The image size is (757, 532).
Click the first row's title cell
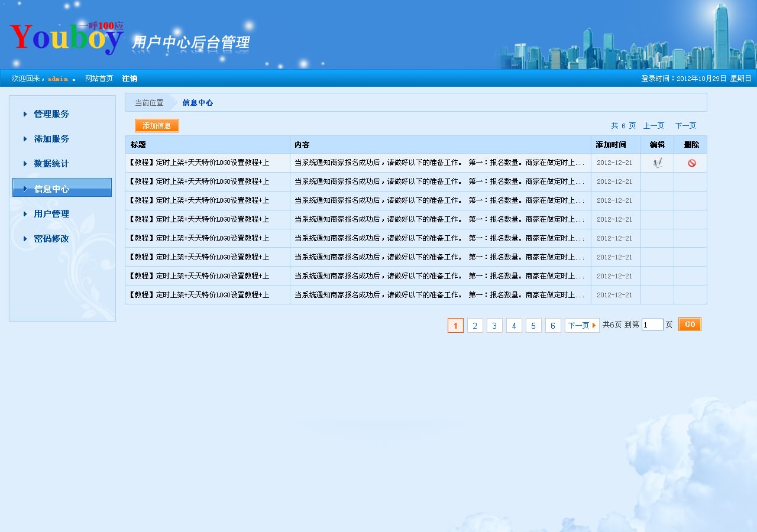tap(208, 163)
